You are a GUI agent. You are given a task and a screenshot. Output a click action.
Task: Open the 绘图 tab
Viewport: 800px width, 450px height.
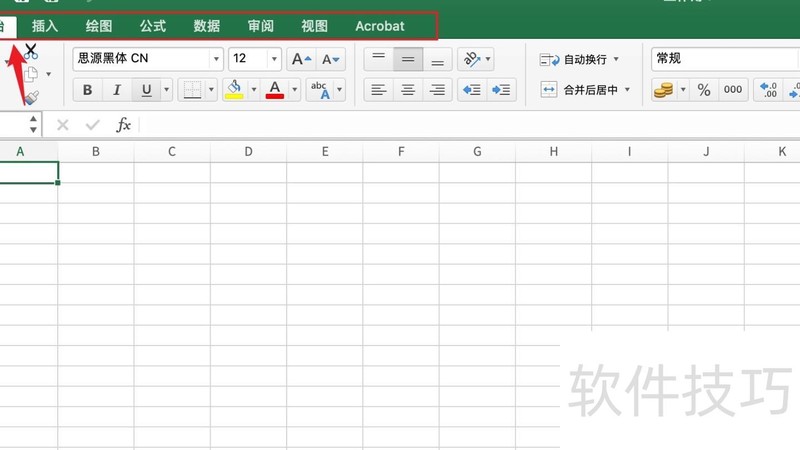98,26
